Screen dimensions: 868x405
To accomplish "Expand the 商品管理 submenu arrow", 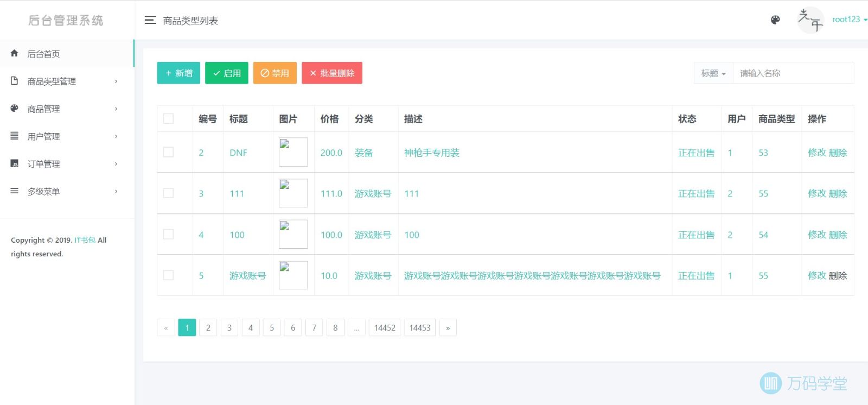I will [x=116, y=109].
